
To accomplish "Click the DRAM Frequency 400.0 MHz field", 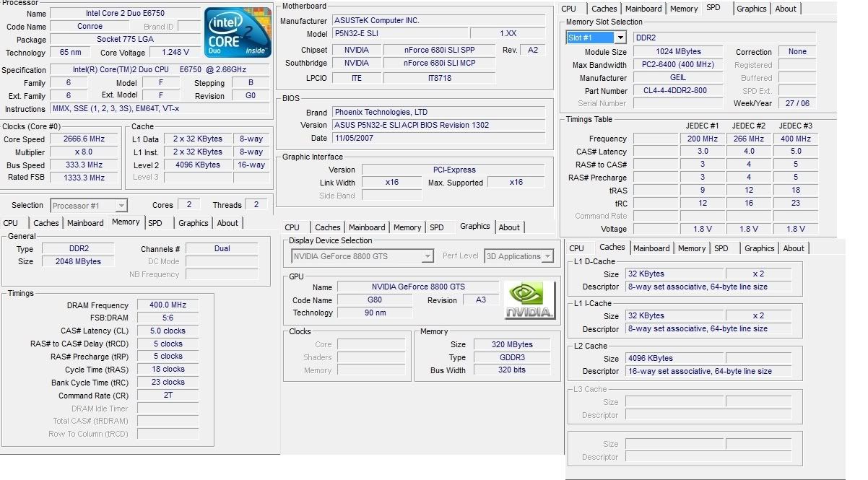I will click(x=168, y=305).
